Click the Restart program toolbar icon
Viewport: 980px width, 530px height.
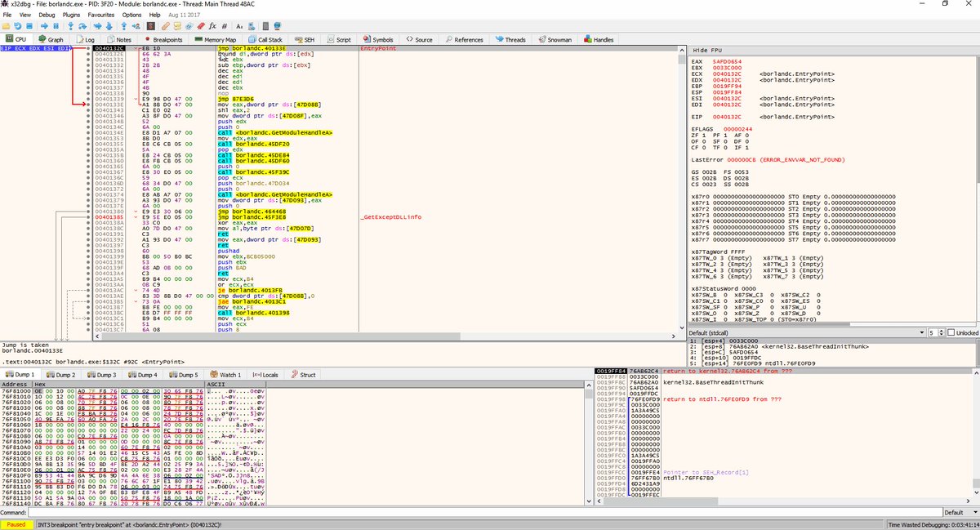point(18,26)
